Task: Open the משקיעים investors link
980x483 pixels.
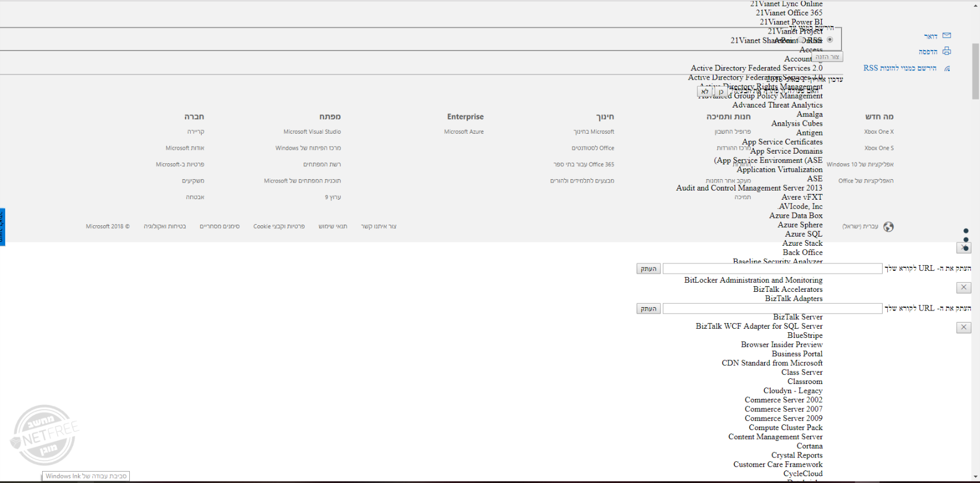Action: point(193,181)
